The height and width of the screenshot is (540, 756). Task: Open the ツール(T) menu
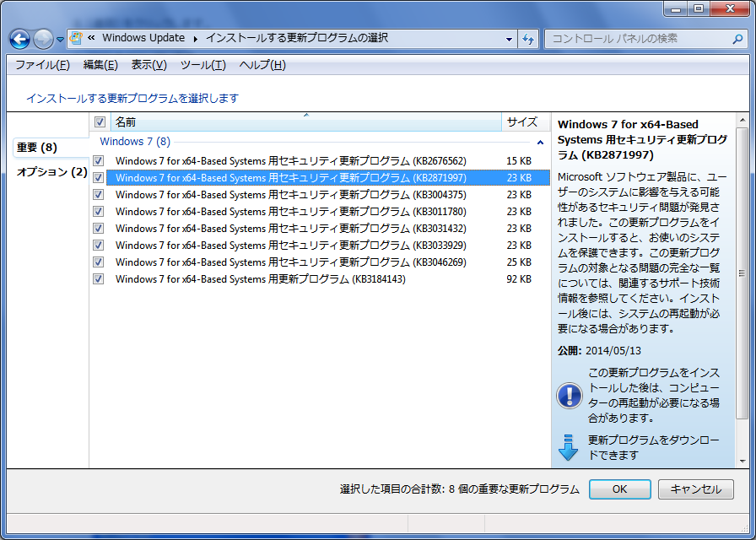[x=202, y=65]
